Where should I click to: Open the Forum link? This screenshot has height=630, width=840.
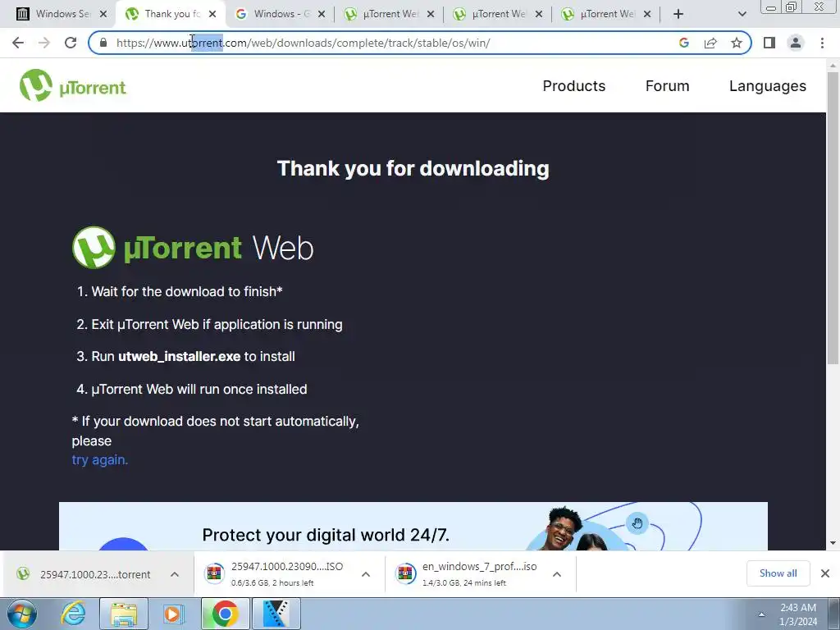tap(667, 85)
